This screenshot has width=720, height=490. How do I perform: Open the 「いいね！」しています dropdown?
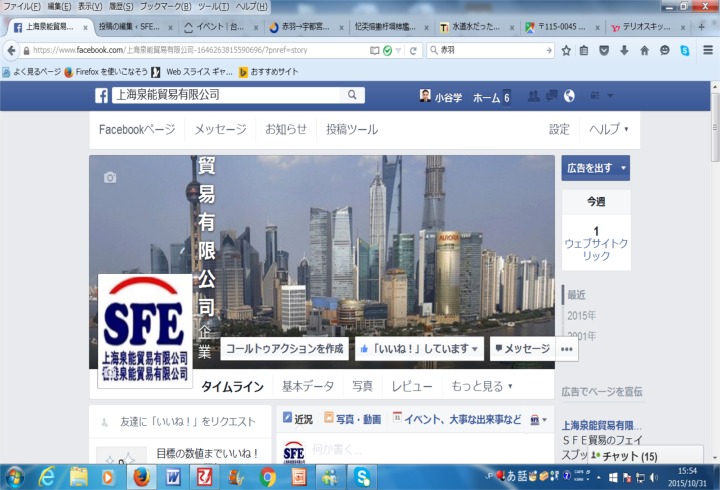[419, 349]
